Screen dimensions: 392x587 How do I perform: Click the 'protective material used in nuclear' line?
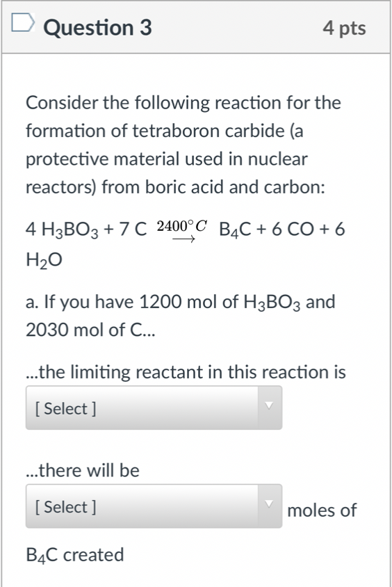point(166,159)
